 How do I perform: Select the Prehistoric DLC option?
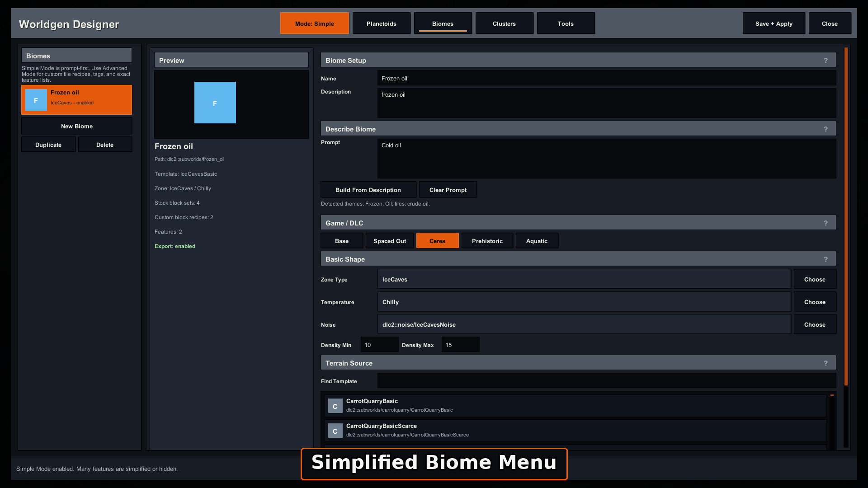pyautogui.click(x=487, y=241)
